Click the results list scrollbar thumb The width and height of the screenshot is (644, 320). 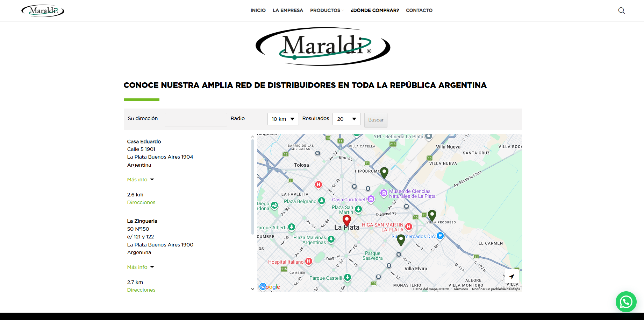252,187
